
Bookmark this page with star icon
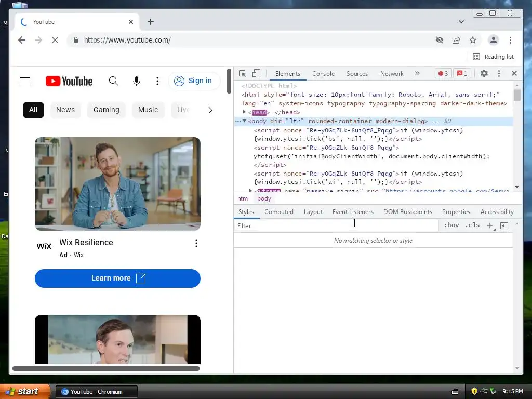tap(473, 40)
